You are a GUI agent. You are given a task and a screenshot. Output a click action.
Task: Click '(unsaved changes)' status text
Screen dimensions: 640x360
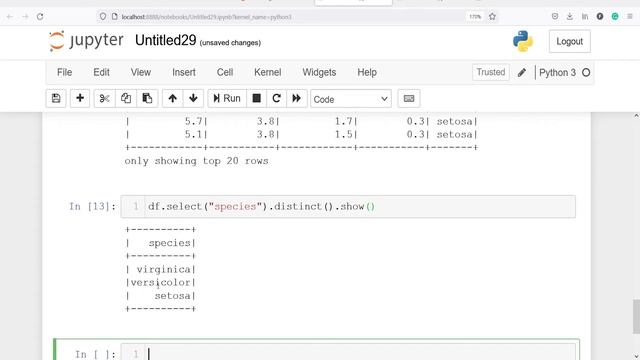coord(230,43)
